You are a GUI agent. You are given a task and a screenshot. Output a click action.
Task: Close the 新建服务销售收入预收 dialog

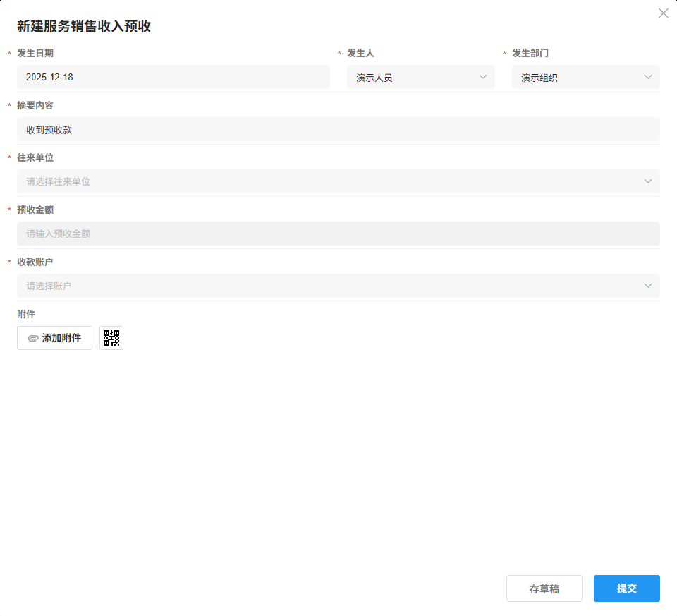663,13
